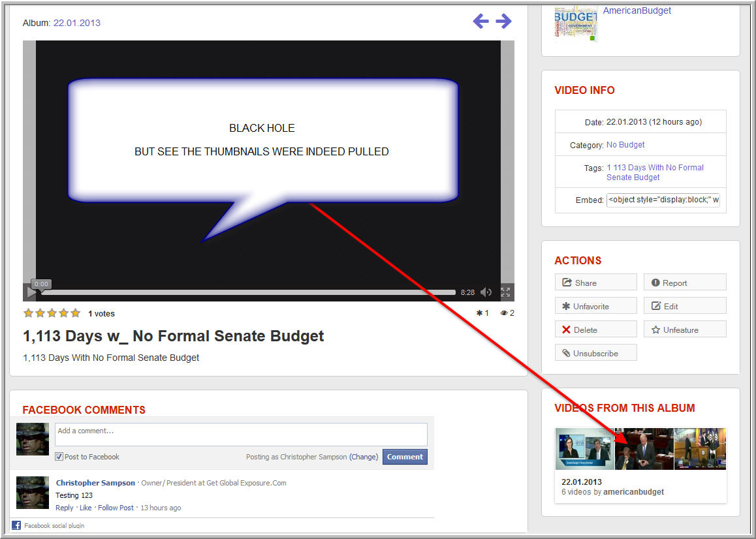
Task: Edit the video details
Action: [684, 306]
